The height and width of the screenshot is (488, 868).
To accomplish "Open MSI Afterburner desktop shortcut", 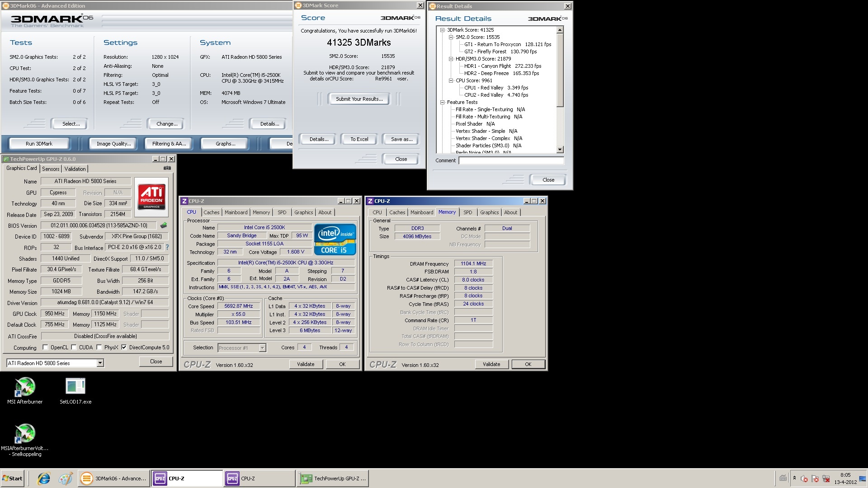I will click(25, 388).
